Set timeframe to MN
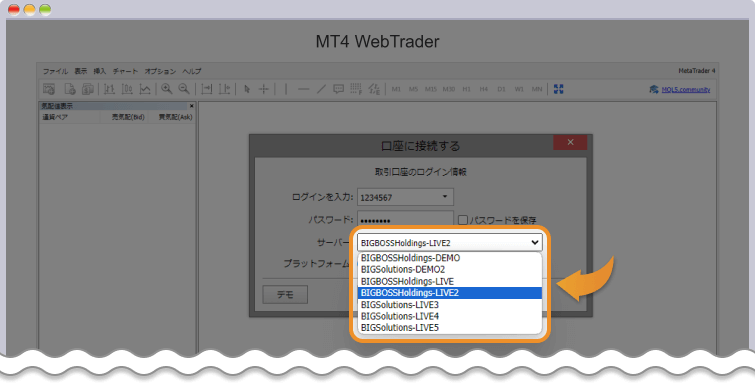 click(536, 89)
